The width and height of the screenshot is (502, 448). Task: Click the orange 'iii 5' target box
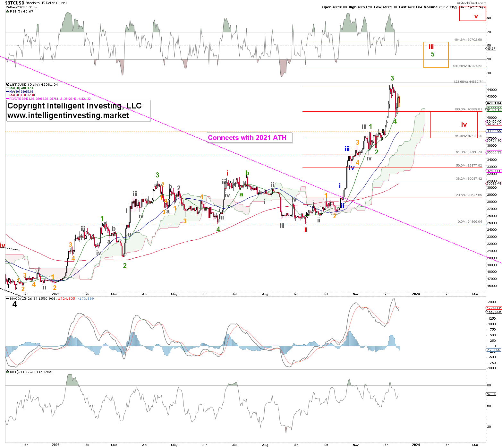tap(436, 55)
